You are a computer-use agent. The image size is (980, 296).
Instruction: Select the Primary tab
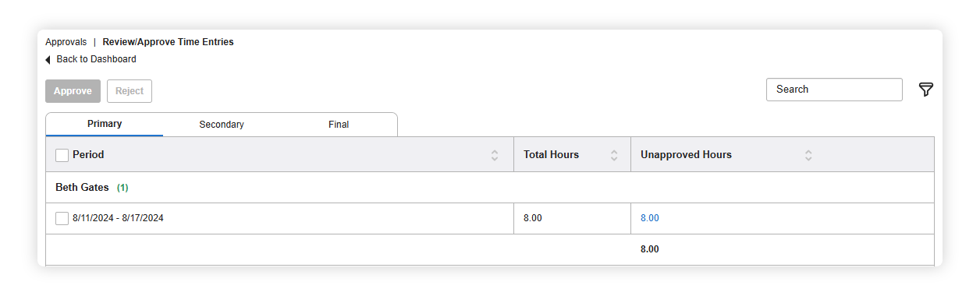tap(105, 125)
